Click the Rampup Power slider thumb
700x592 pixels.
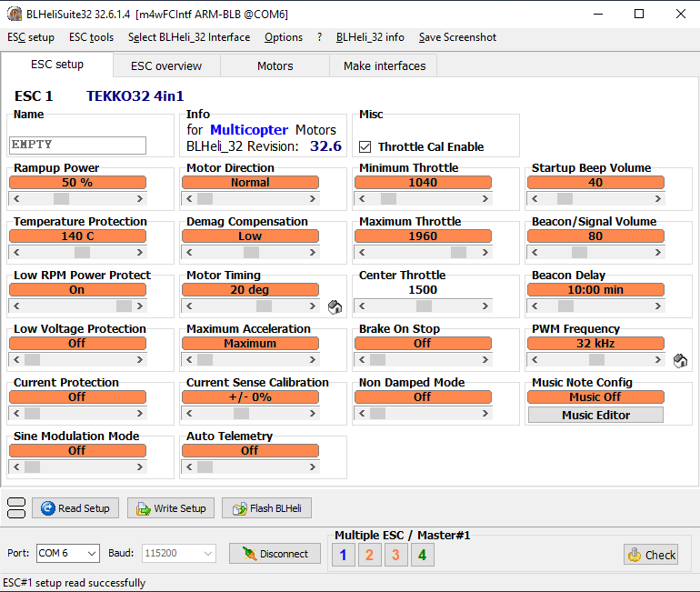pos(61,198)
